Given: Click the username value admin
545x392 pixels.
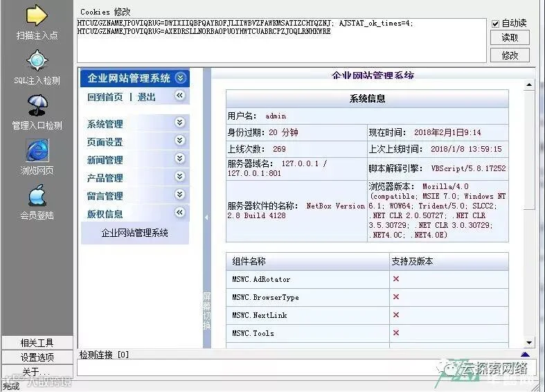Looking at the screenshot, I should 276,116.
